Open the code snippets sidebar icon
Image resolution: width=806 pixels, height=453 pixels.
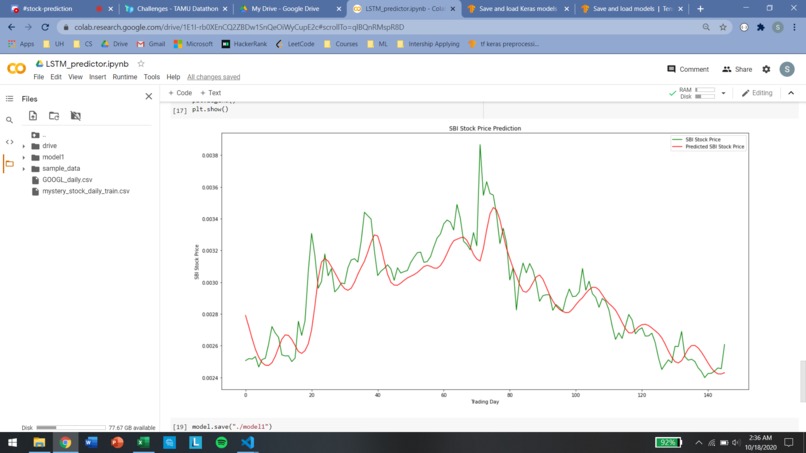(x=9, y=142)
